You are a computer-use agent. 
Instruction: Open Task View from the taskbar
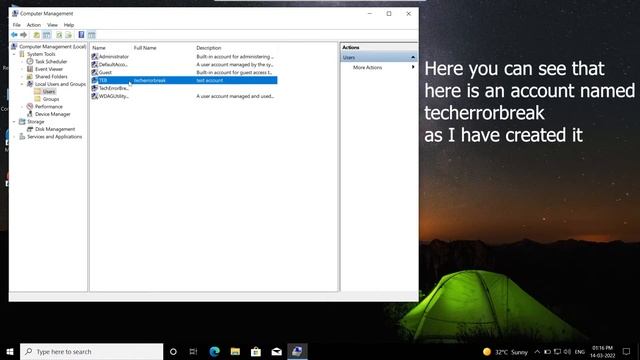click(193, 351)
